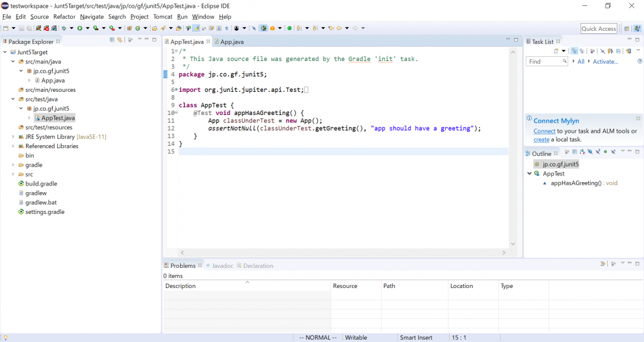Expand the gradle folder in Package Explorer

(13, 165)
